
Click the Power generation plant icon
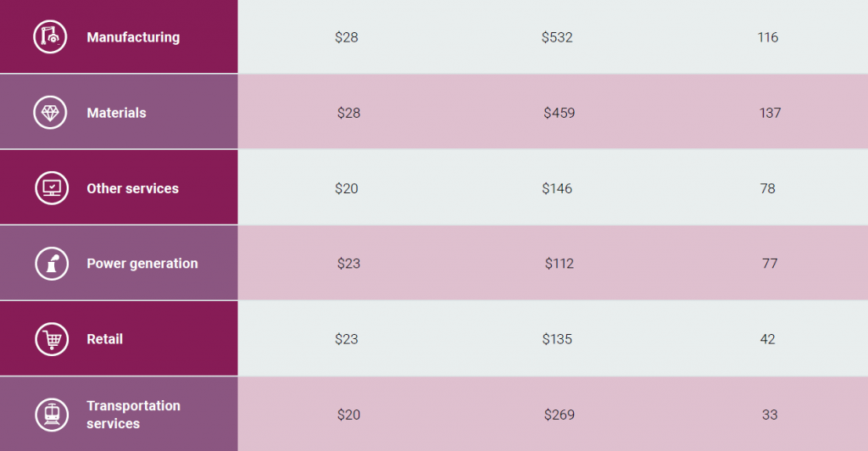52,264
